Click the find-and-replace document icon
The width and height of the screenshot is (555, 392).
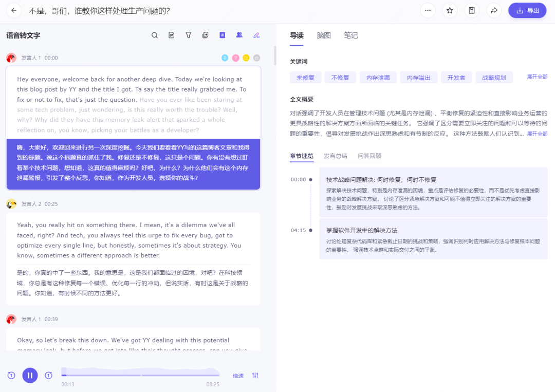point(172,35)
